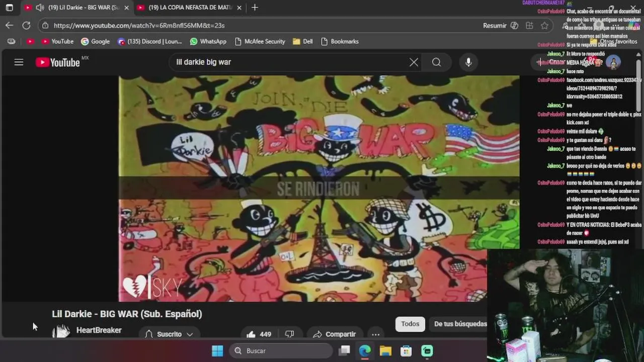Open the three-dot more actions menu
The height and width of the screenshot is (362, 644).
click(x=375, y=334)
